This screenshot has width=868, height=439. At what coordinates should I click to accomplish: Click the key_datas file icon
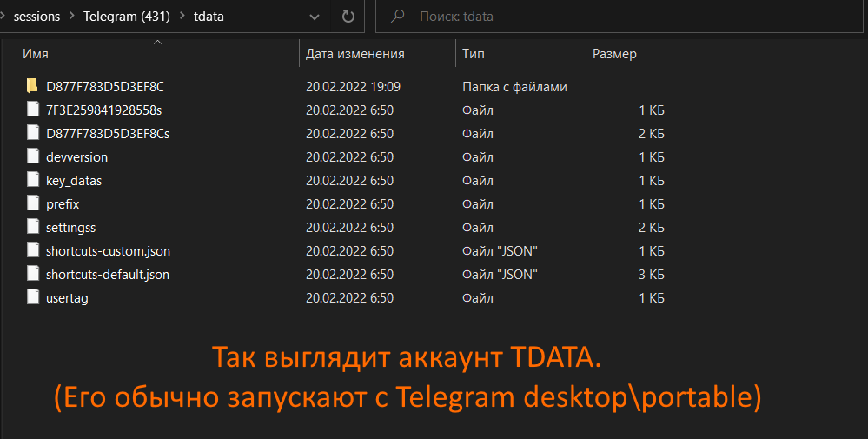point(33,180)
